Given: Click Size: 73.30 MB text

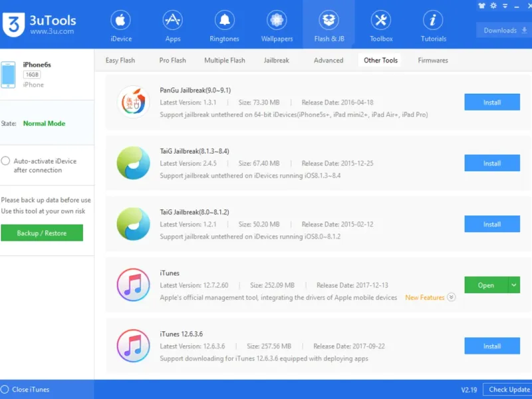Looking at the screenshot, I should point(259,102).
